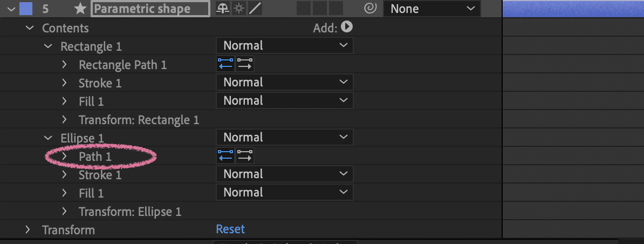Click the Add shape contents arrow button
Screen dimensions: 644x244
coord(347,27)
